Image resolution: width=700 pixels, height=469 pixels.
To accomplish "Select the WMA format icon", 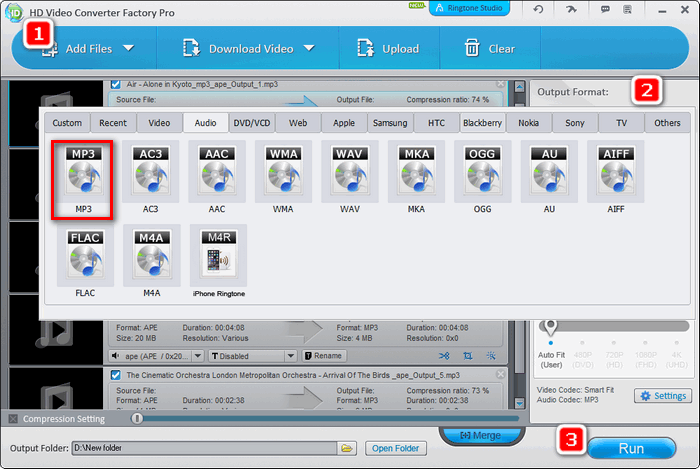I will tap(283, 172).
